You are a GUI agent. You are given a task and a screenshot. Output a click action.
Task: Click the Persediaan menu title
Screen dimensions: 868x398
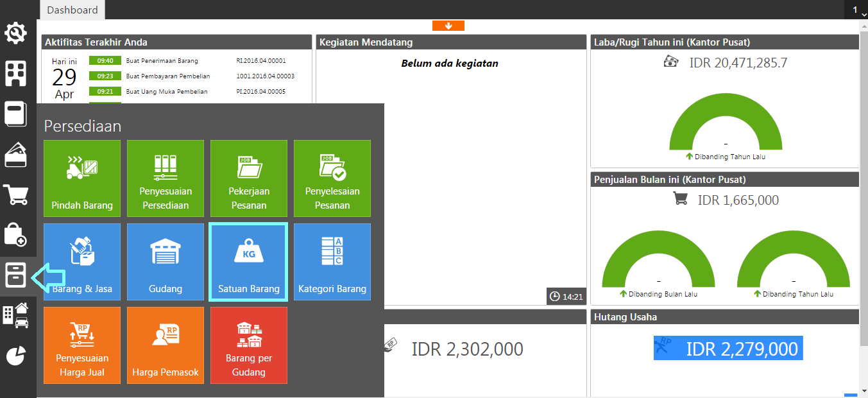pyautogui.click(x=83, y=126)
